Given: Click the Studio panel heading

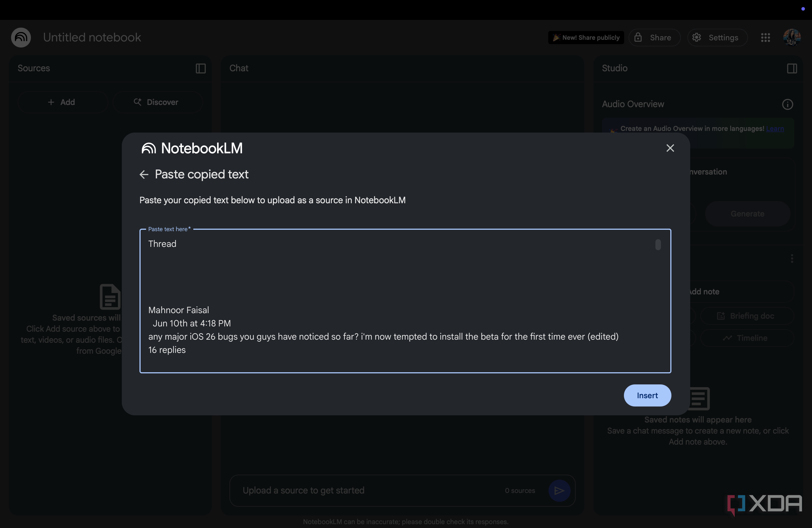Looking at the screenshot, I should point(615,68).
